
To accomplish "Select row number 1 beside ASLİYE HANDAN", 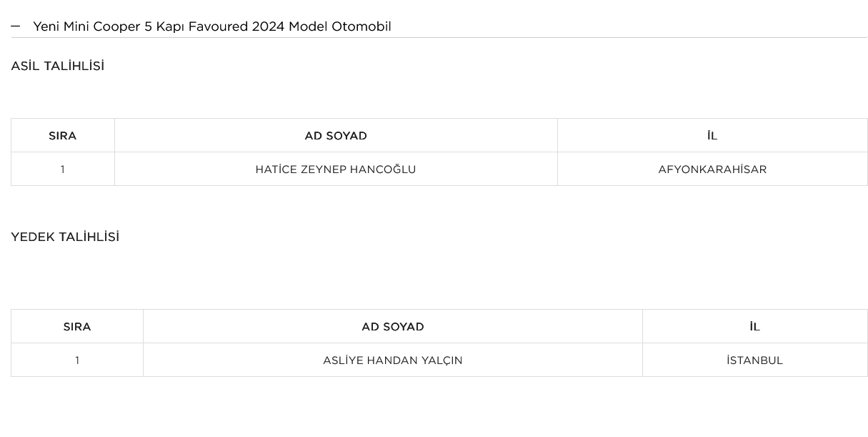I will coord(77,360).
